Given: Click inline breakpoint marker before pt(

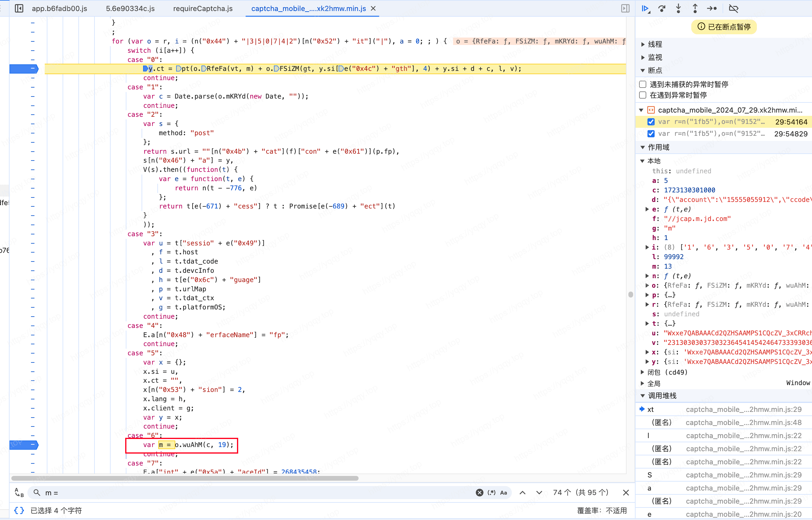Looking at the screenshot, I should click(x=179, y=69).
